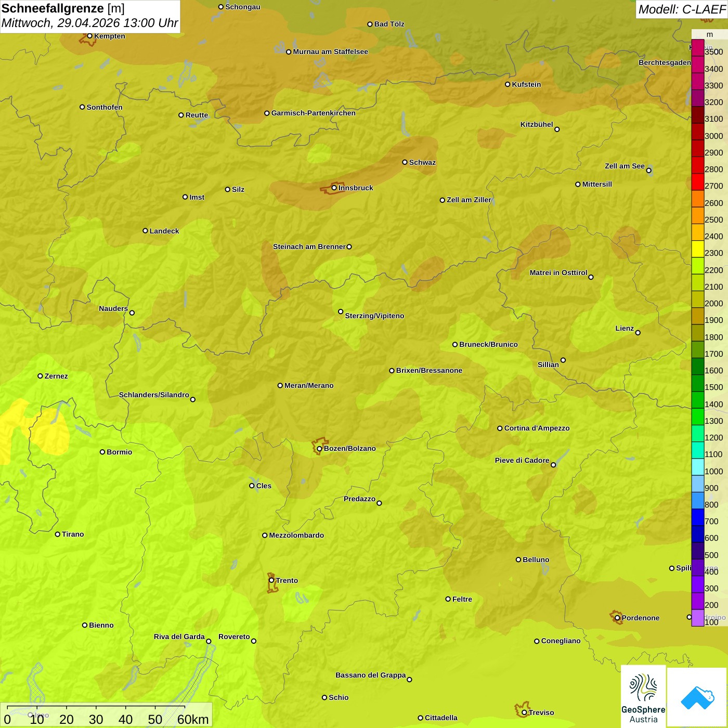Click the Lienz location dot
Viewport: 728px width, 728px height.
638,332
